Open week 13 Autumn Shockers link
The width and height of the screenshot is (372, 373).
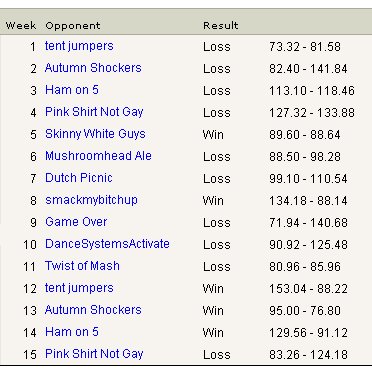[x=93, y=310]
